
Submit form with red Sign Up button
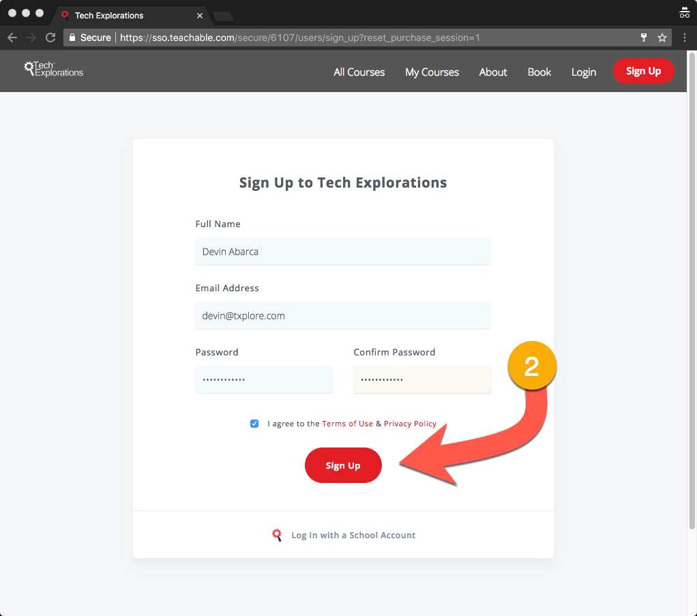(343, 465)
